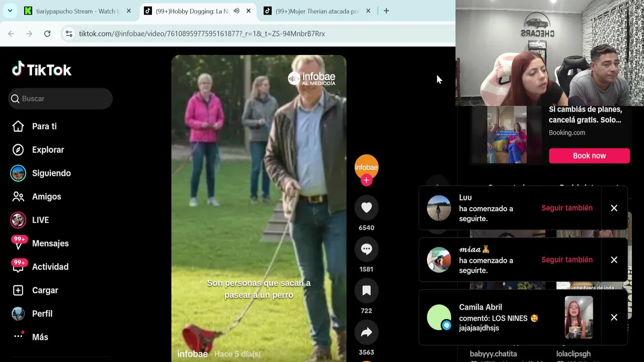Go to Siguiendo section
The height and width of the screenshot is (362, 644).
click(x=51, y=173)
